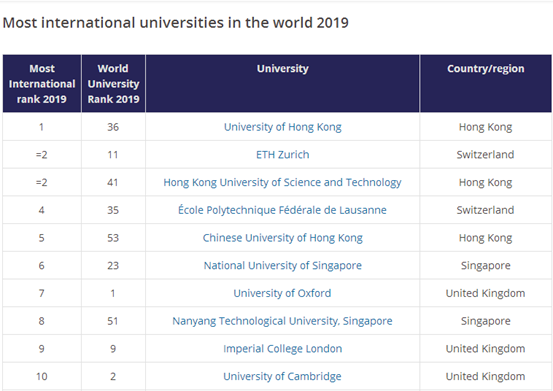Select world rank cell '53'

[x=113, y=238]
